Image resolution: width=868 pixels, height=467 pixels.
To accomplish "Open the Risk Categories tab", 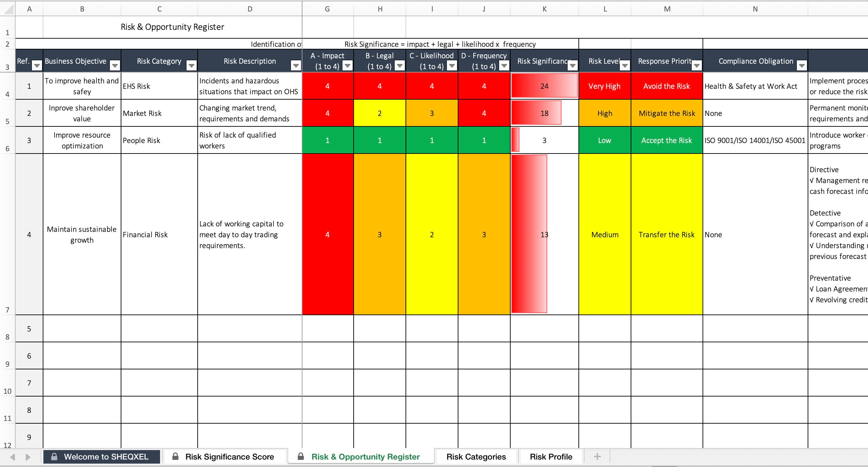I will 475,457.
